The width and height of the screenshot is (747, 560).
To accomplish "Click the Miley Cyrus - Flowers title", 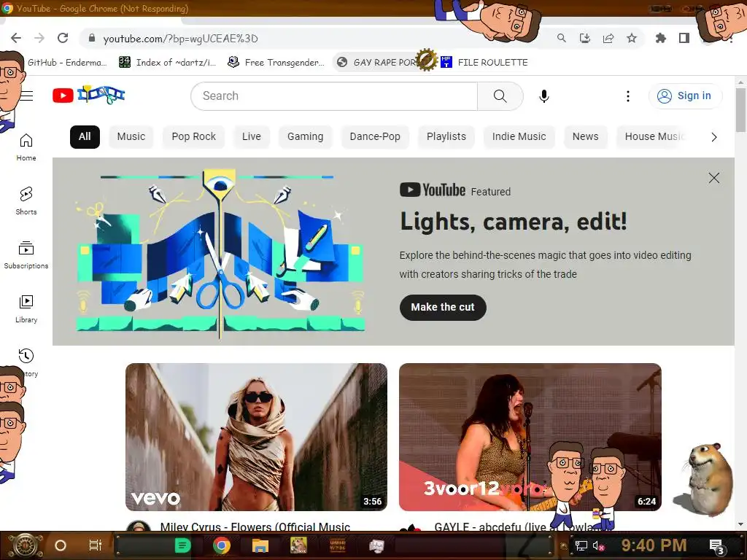I will pyautogui.click(x=255, y=526).
